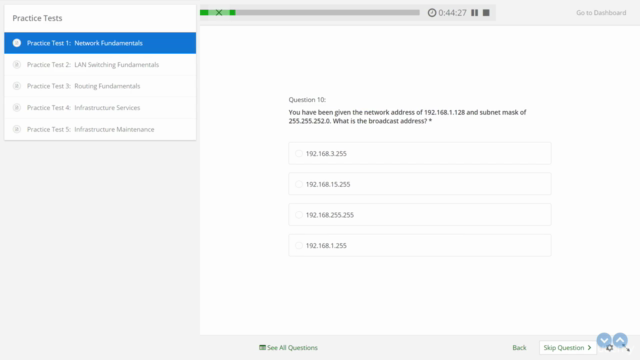Click the blue down-chevron circle button
The width and height of the screenshot is (640, 360).
pyautogui.click(x=604, y=340)
